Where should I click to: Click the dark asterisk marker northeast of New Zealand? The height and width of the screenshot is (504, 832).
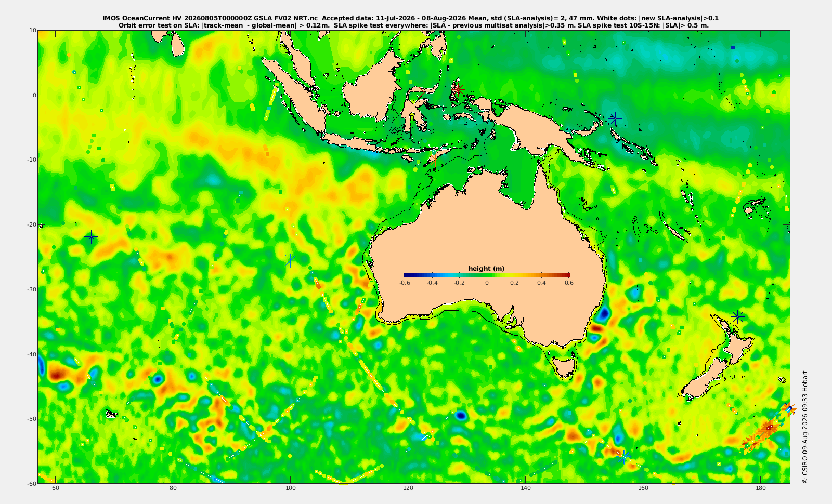pyautogui.click(x=737, y=316)
